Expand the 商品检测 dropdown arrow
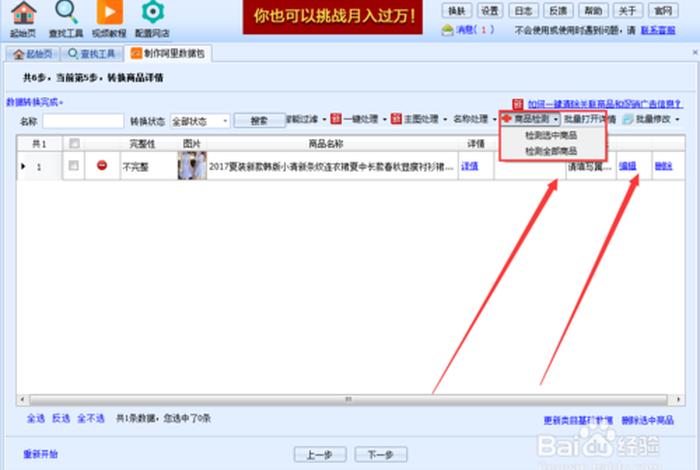Viewport: 700px width, 470px height. coord(555,120)
